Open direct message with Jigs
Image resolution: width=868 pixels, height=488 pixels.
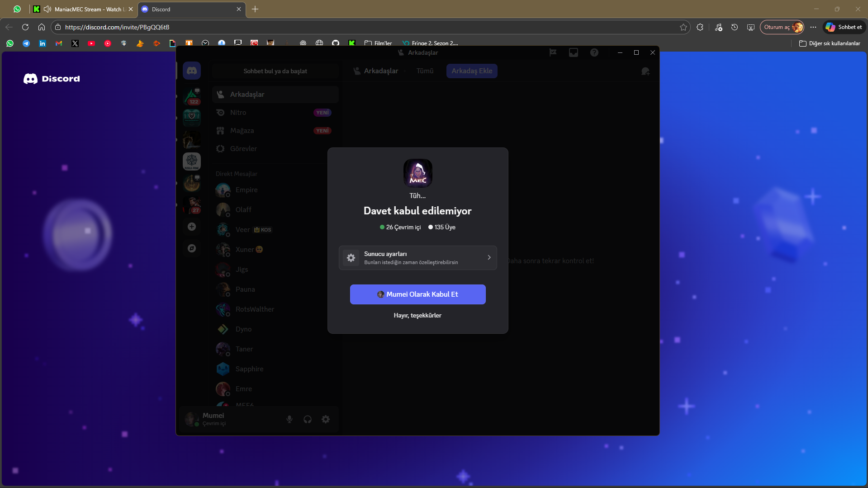tap(275, 270)
